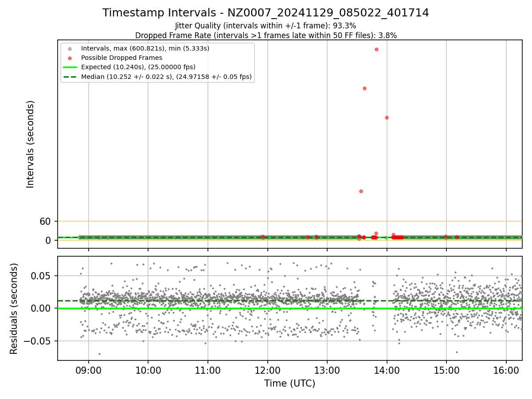This screenshot has width=532, height=399.
Task: Click the 'Residuals (seconds)' y-axis label
Action: pyautogui.click(x=14, y=309)
